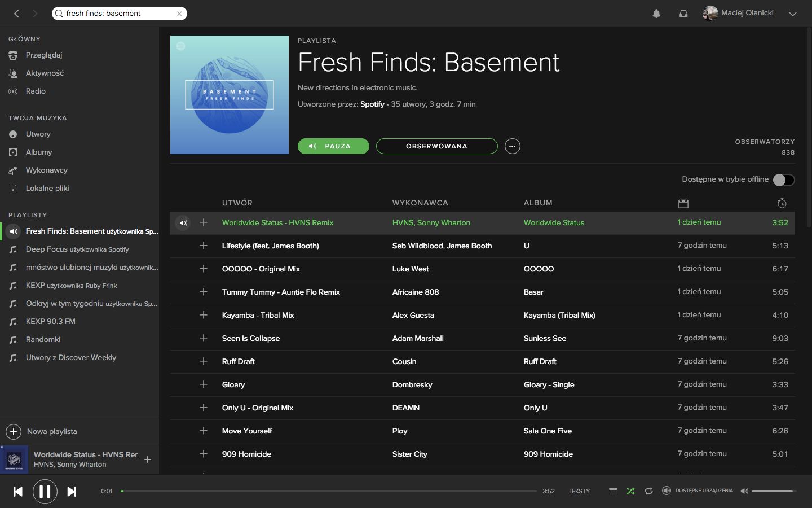Add Worldwide Status - HVNS Remix via plus icon
The height and width of the screenshot is (508, 812).
tap(204, 222)
